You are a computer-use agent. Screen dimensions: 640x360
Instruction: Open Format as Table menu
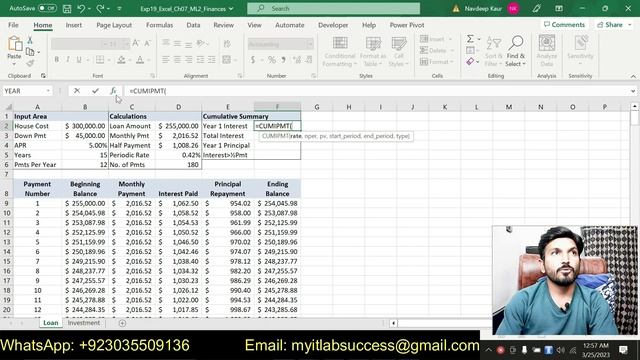point(372,52)
